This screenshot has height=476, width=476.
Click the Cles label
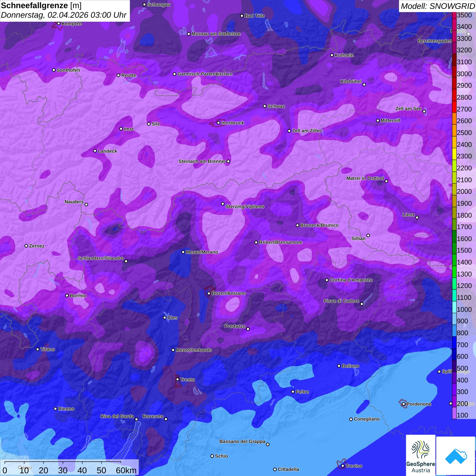pos(172,318)
